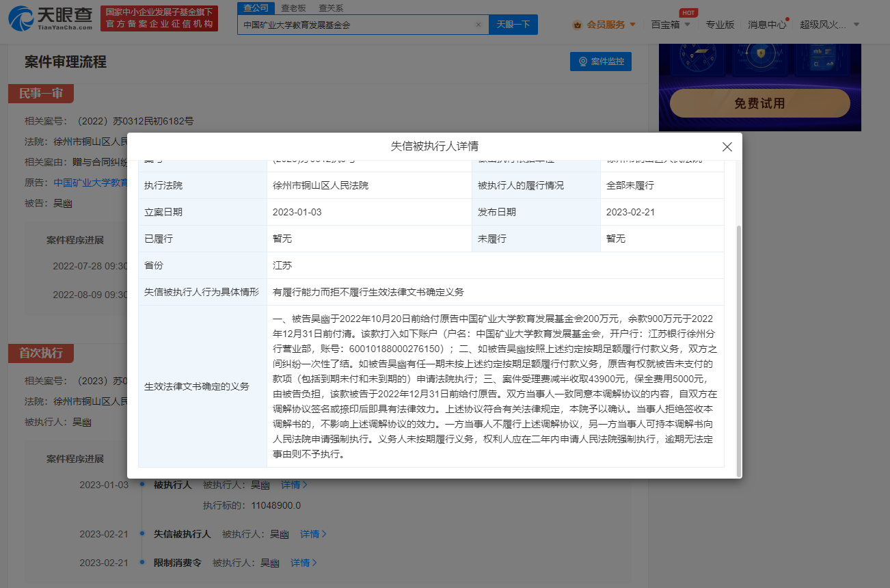
Task: Click 徐州市铜山区人民法院 in 执行法院 row
Action: [x=321, y=185]
